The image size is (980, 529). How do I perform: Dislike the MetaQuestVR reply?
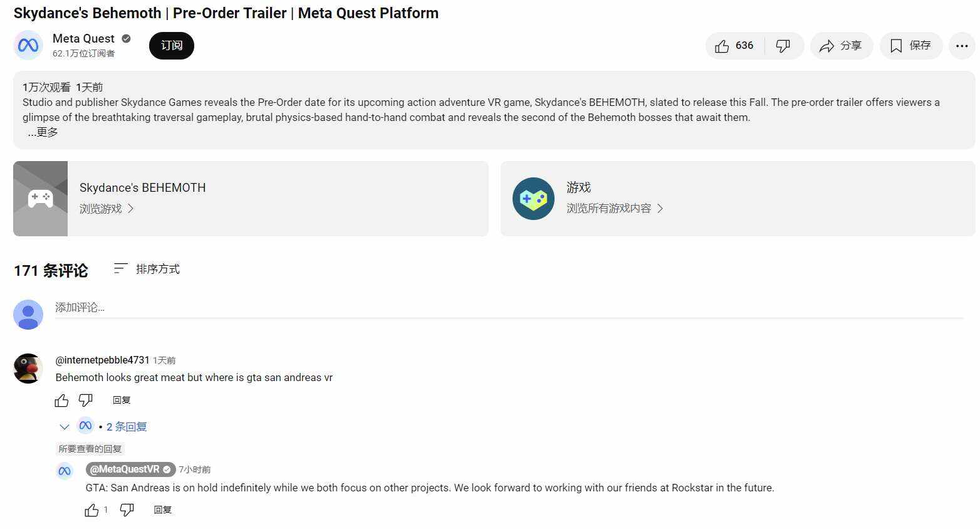tap(127, 510)
